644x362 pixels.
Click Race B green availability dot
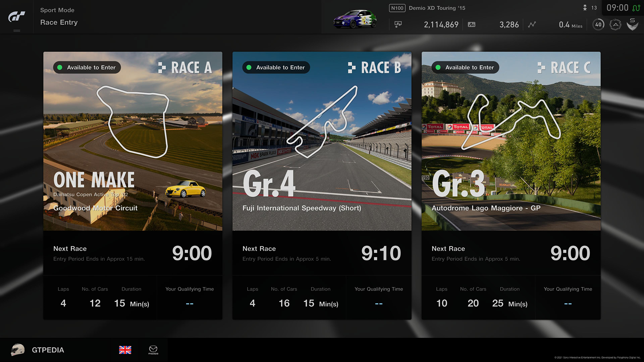[x=249, y=67]
